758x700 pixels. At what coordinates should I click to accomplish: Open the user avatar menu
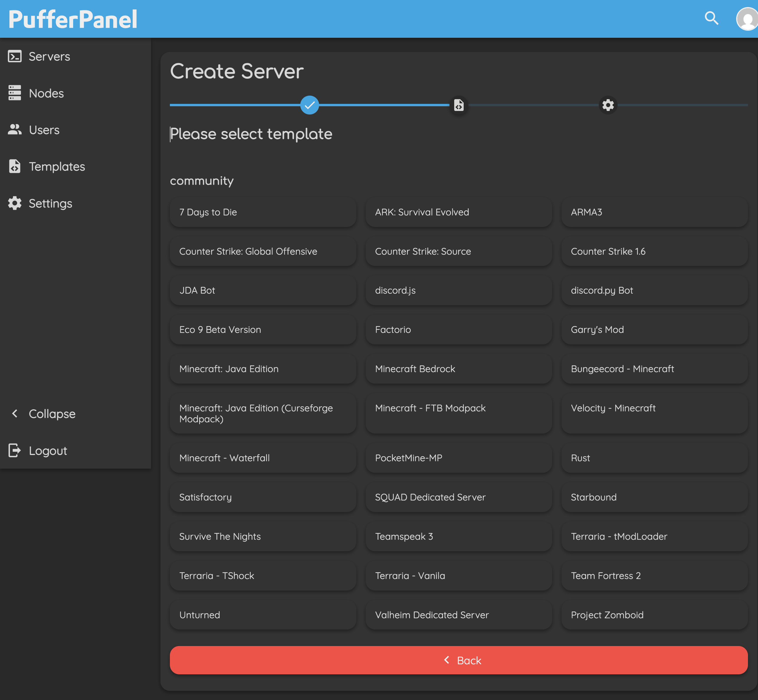coord(747,19)
